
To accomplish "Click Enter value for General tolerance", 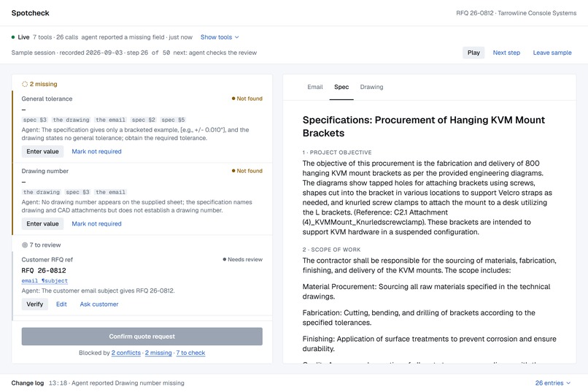I will pyautogui.click(x=43, y=152).
